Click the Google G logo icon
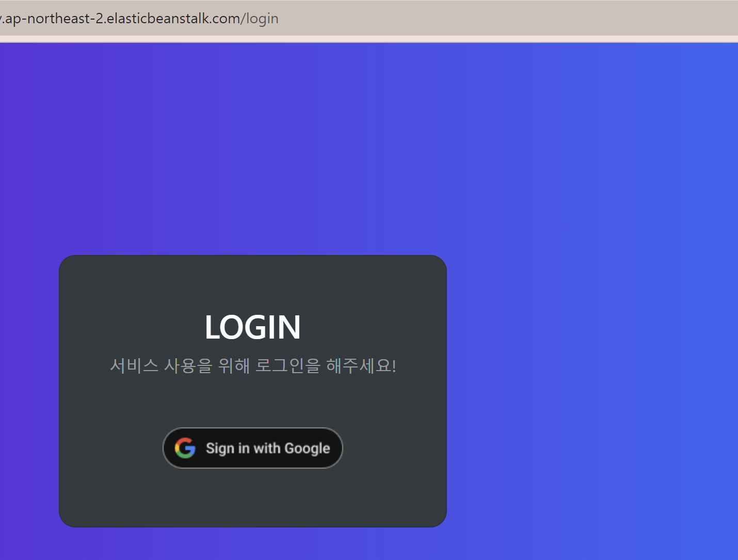Viewport: 738px width, 560px height. click(185, 448)
